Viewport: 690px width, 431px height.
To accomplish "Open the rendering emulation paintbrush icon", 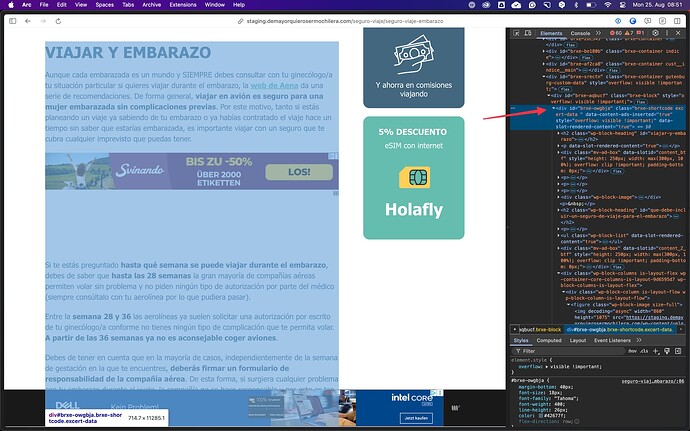I will click(x=667, y=351).
